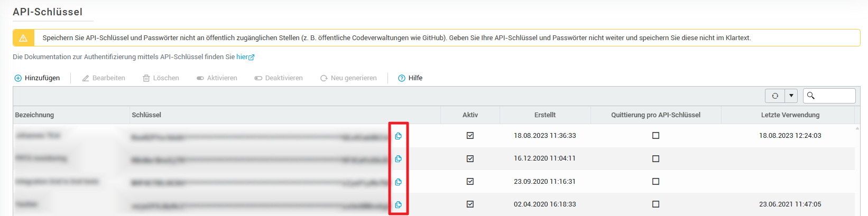This screenshot has height=216, width=868.
Task: Click Löschen in the toolbar
Action: point(161,78)
